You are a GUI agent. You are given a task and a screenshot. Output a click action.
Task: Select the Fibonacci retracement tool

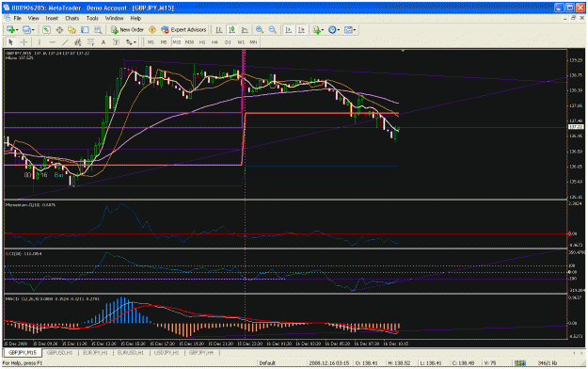90,42
